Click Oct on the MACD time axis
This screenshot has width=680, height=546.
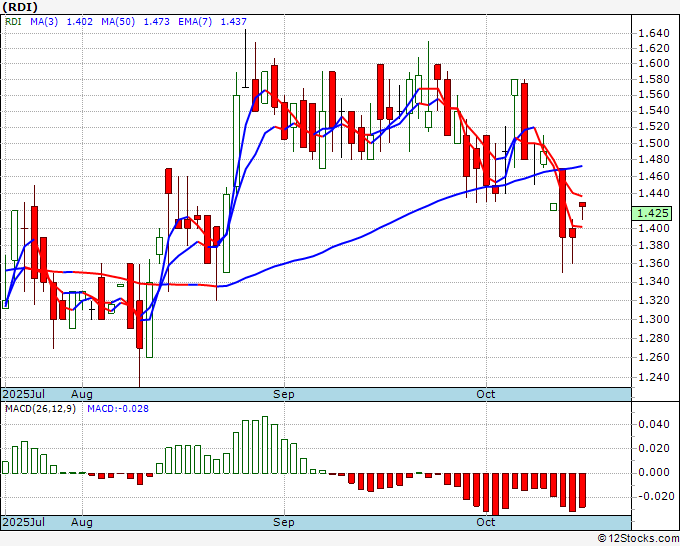[486, 522]
